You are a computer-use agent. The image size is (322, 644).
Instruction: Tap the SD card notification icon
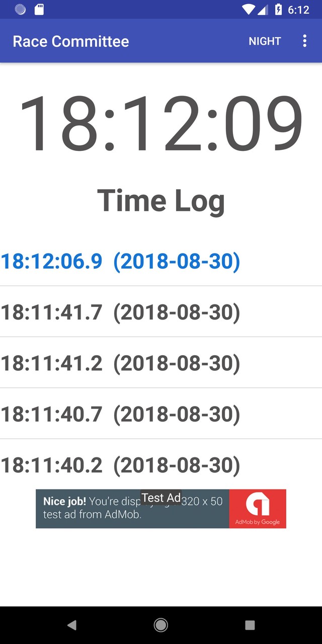[x=39, y=10]
